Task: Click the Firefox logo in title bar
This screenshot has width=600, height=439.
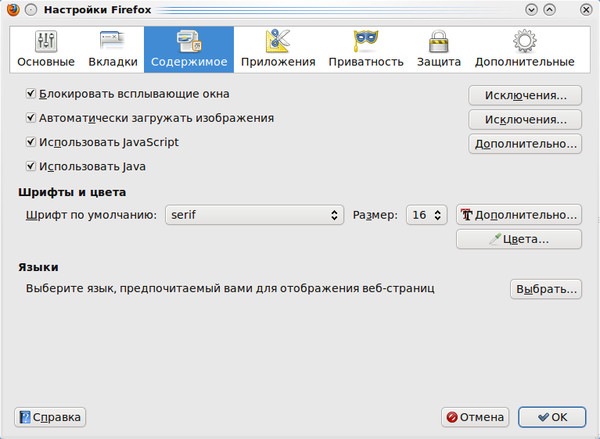Action: [x=13, y=10]
